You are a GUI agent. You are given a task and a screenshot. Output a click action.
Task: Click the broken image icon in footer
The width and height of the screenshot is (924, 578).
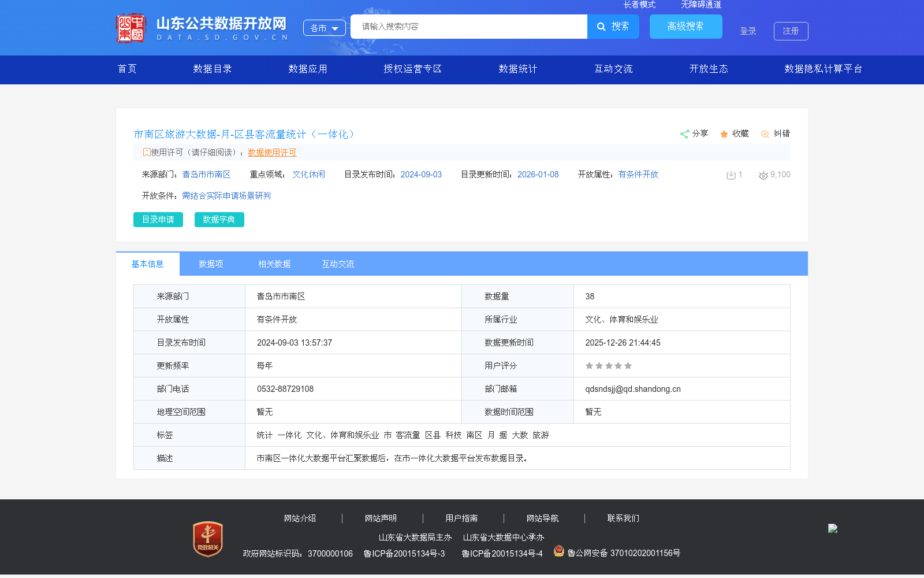click(x=833, y=528)
